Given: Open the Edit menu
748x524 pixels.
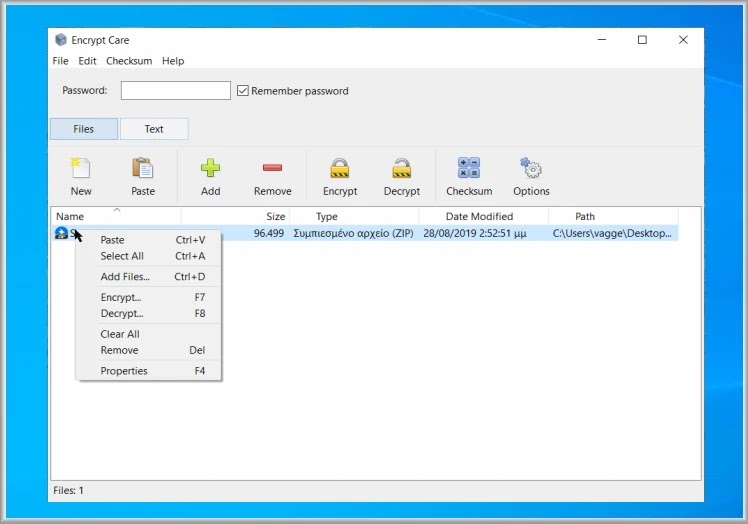Looking at the screenshot, I should tap(87, 61).
